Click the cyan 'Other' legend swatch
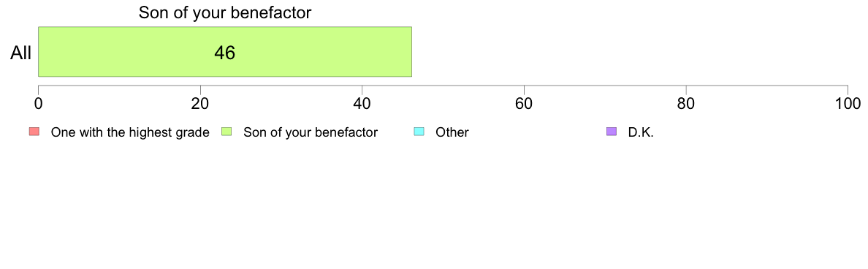This screenshot has width=868, height=269. (x=419, y=132)
